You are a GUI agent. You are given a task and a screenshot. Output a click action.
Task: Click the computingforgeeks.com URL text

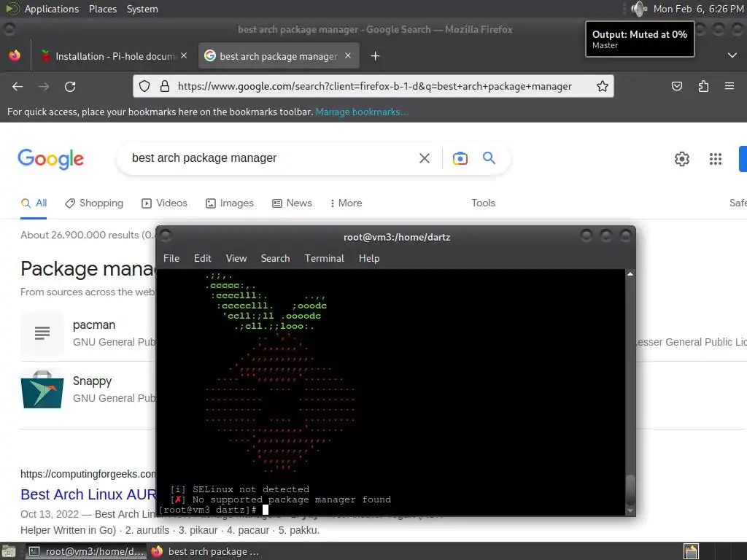click(88, 474)
